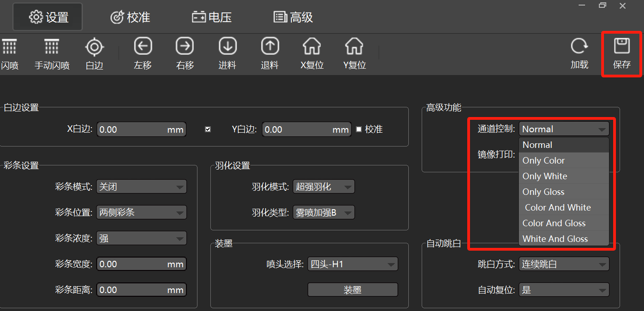Open the 喷头选择 dropdown
The height and width of the screenshot is (311, 644).
click(x=353, y=264)
